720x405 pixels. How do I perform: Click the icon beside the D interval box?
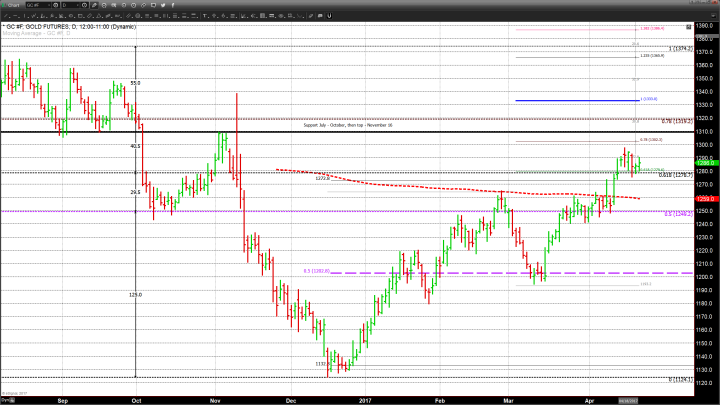(x=84, y=5)
